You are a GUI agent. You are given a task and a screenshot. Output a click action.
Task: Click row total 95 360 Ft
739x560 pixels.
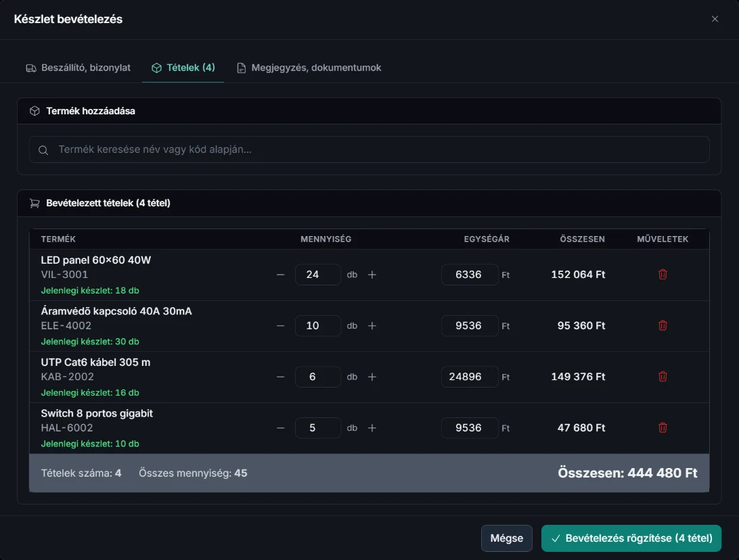pyautogui.click(x=581, y=325)
